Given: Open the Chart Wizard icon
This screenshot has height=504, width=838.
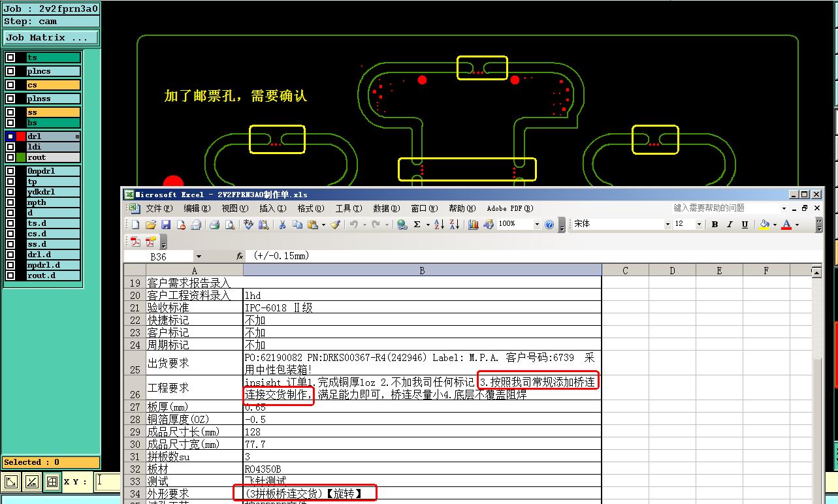Looking at the screenshot, I should coord(474,225).
